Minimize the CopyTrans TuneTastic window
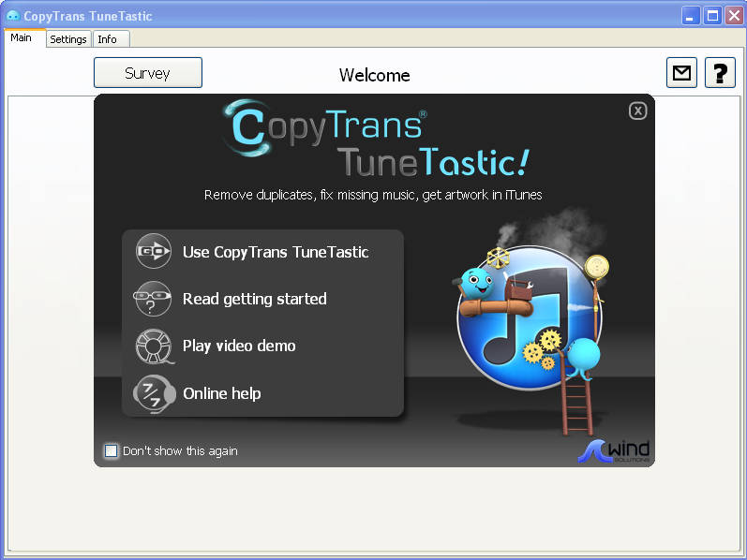Viewport: 747px width, 560px height. coord(691,16)
